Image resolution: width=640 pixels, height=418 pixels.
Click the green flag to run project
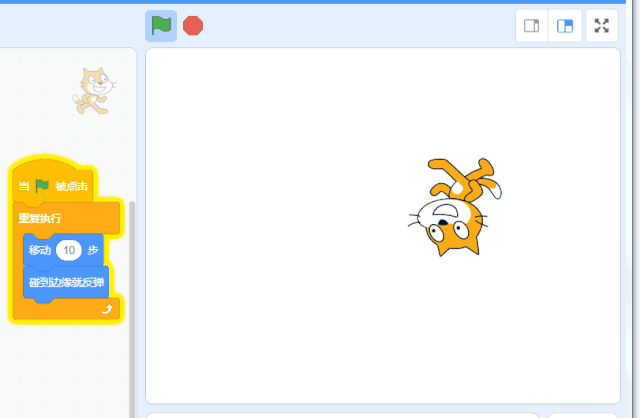coord(160,26)
